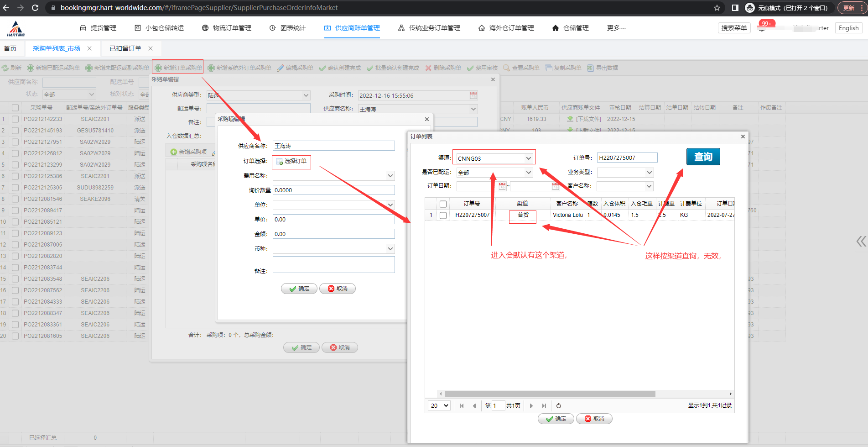Check the box for order H2207275007
This screenshot has width=868, height=447.
point(443,215)
